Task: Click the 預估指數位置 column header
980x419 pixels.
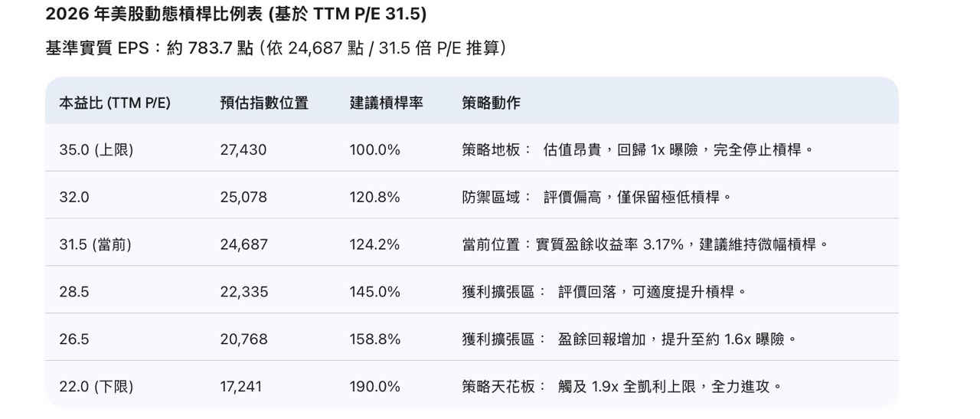Action: click(263, 103)
